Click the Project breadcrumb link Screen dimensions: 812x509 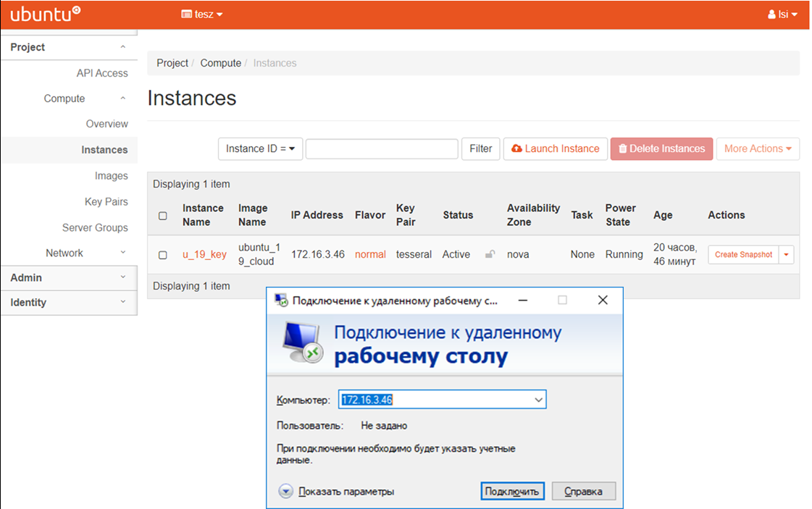coord(172,63)
